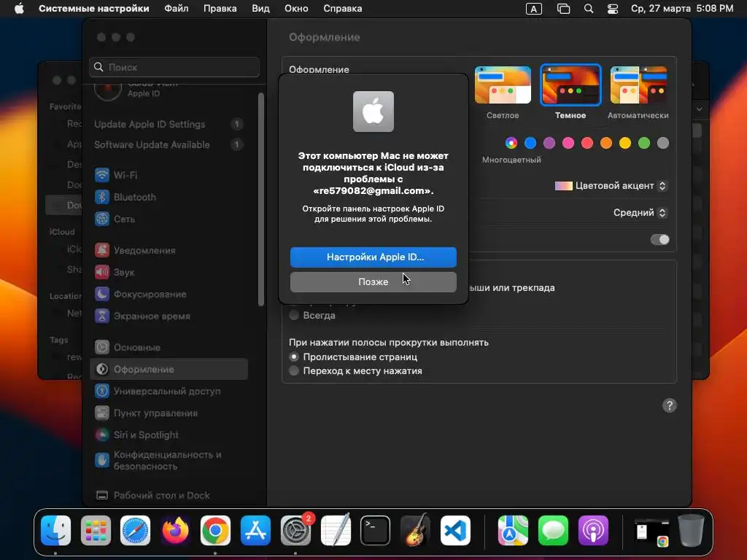Viewport: 747px width, 560px height.
Task: Launch Firefox from the Dock
Action: point(175,531)
